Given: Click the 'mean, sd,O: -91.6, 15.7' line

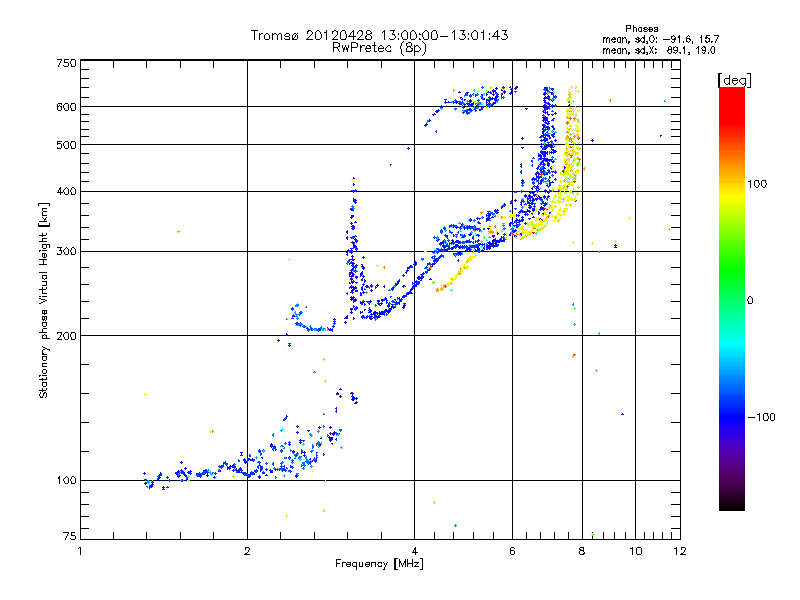Looking at the screenshot, I should pos(660,39).
